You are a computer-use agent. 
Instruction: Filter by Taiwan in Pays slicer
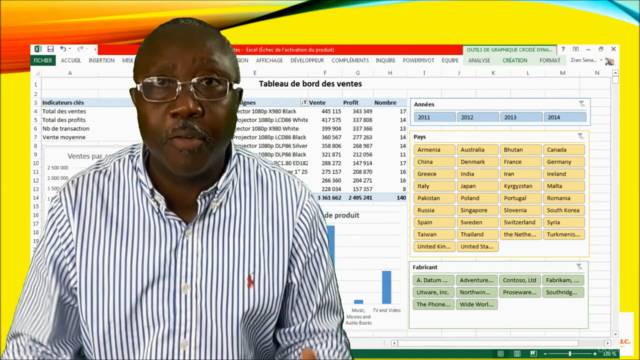point(434,234)
